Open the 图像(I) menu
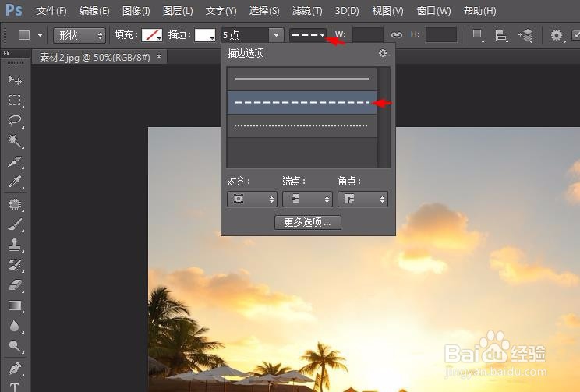This screenshot has height=392, width=580. [136, 11]
